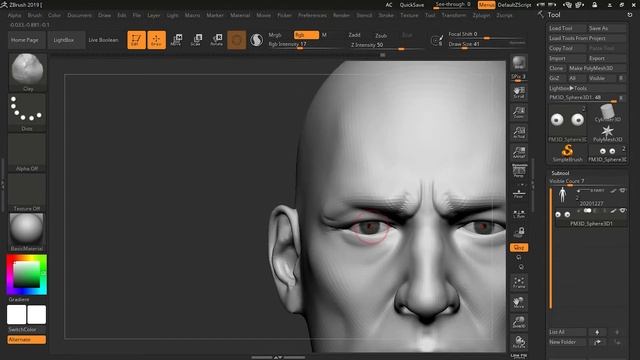Screen dimensions: 640x360
Task: Toggle the Rgb channel button
Action: 306,35
